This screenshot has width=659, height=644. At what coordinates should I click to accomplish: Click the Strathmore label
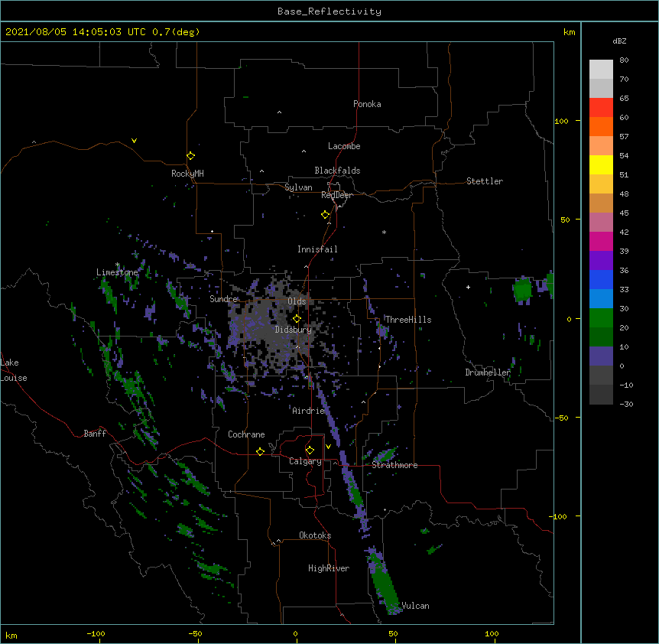coord(394,465)
